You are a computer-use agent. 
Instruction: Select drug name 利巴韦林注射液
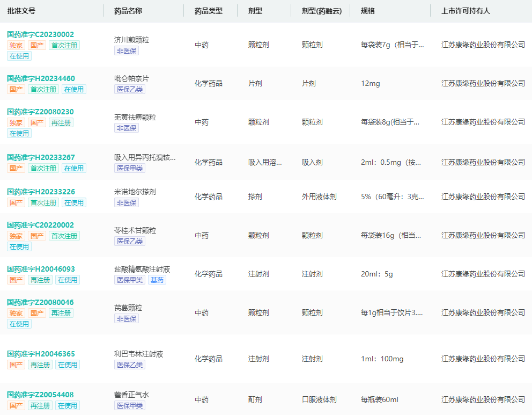[x=138, y=354]
